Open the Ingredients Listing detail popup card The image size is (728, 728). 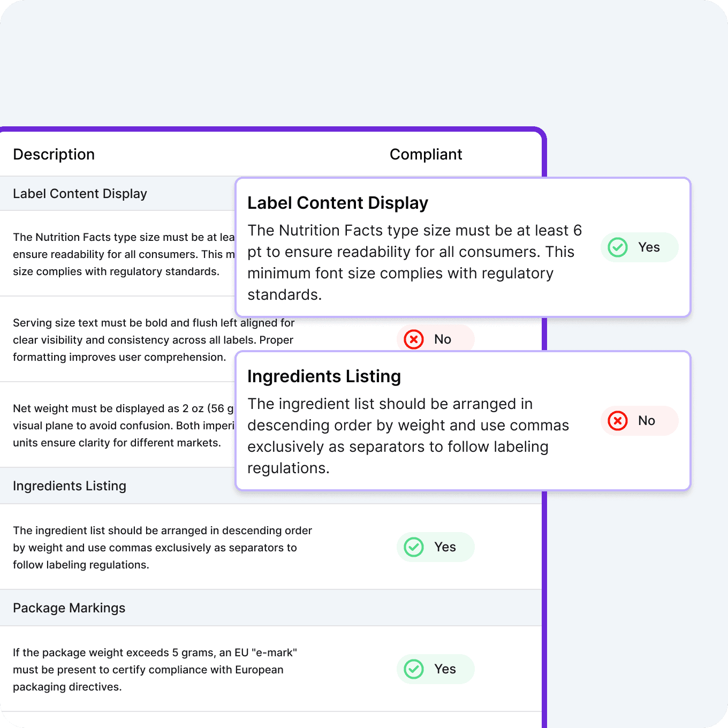[x=463, y=420]
